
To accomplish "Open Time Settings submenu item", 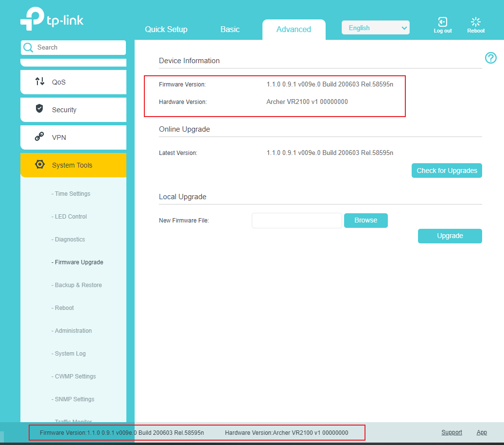I will click(70, 194).
